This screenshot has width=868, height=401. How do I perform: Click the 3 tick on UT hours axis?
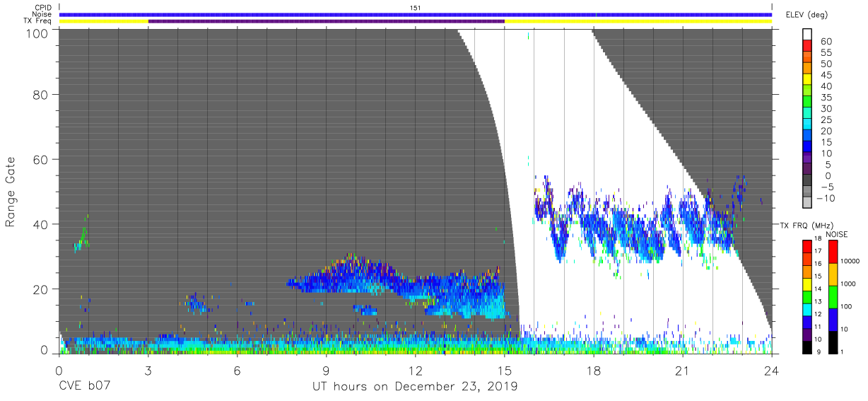148,371
